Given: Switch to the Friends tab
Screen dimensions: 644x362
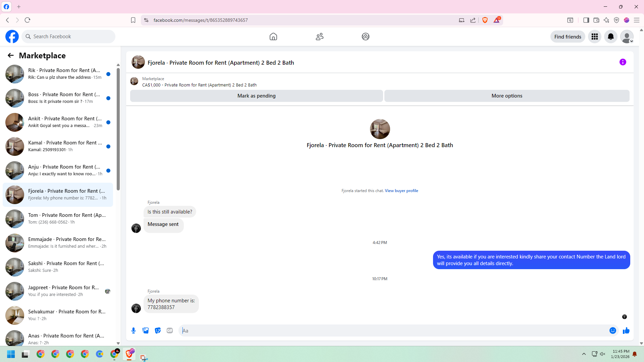Looking at the screenshot, I should (x=319, y=37).
